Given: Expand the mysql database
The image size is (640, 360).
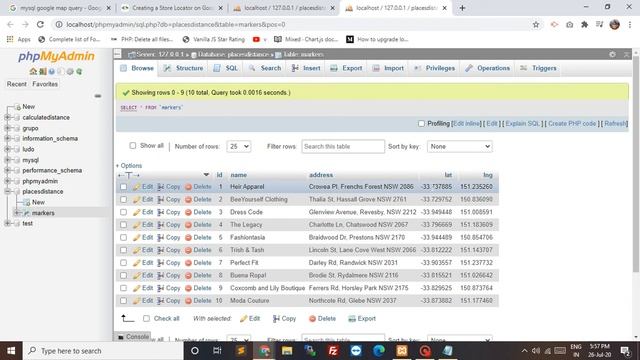Looking at the screenshot, I should [7, 160].
